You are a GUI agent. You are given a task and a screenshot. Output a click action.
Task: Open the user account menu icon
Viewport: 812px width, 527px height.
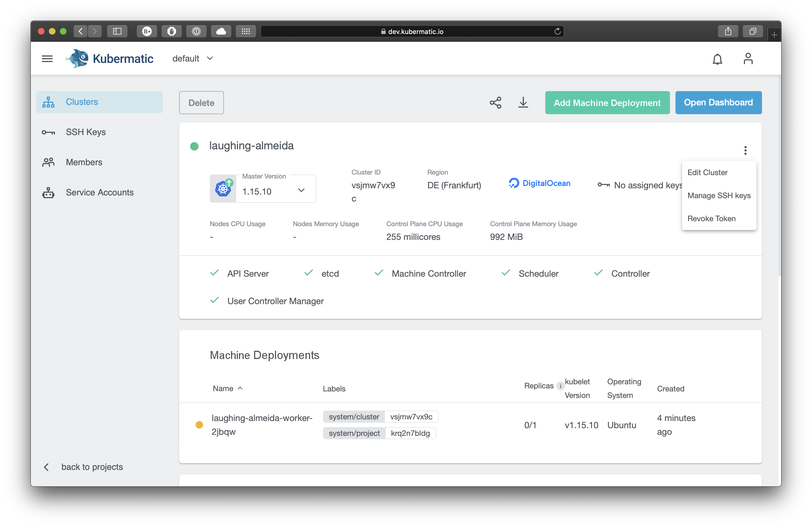pyautogui.click(x=748, y=58)
